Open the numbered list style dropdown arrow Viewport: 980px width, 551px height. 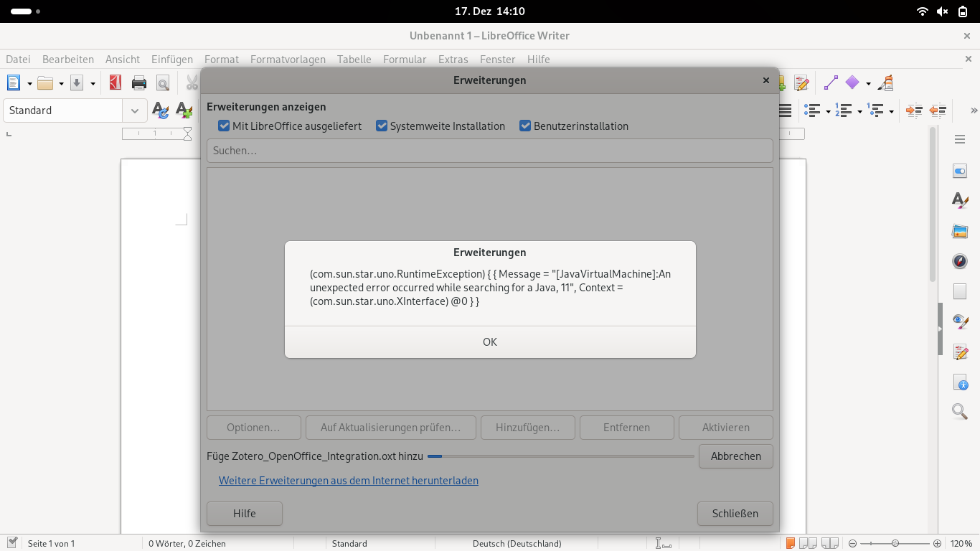click(x=859, y=111)
